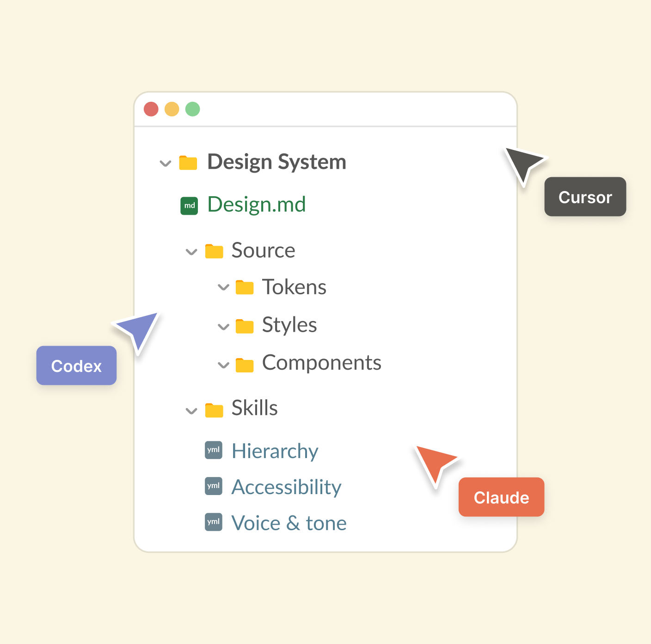Select the Components folder label
The height and width of the screenshot is (644, 651).
[322, 363]
